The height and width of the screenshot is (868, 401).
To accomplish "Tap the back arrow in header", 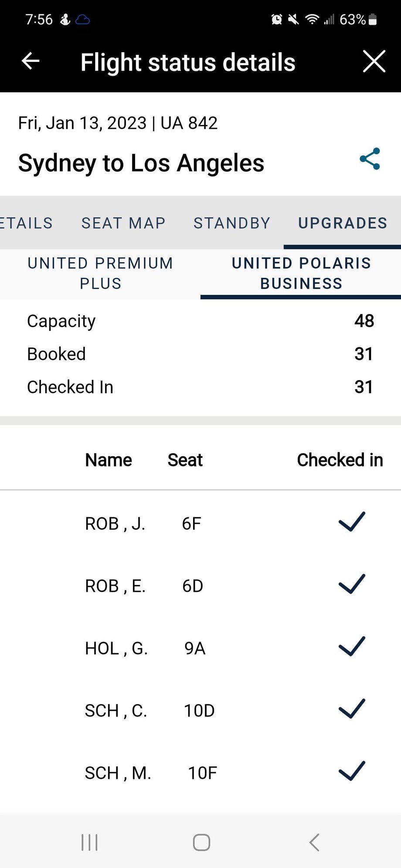I will point(31,61).
